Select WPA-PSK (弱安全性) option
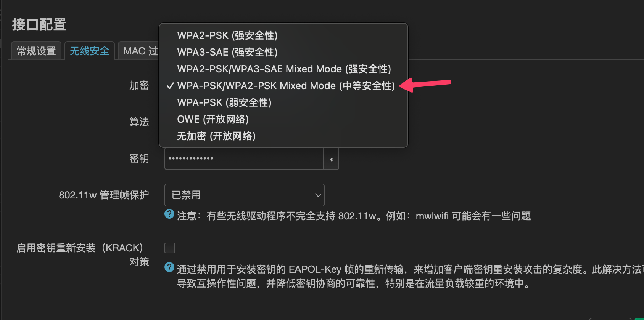 tap(224, 102)
